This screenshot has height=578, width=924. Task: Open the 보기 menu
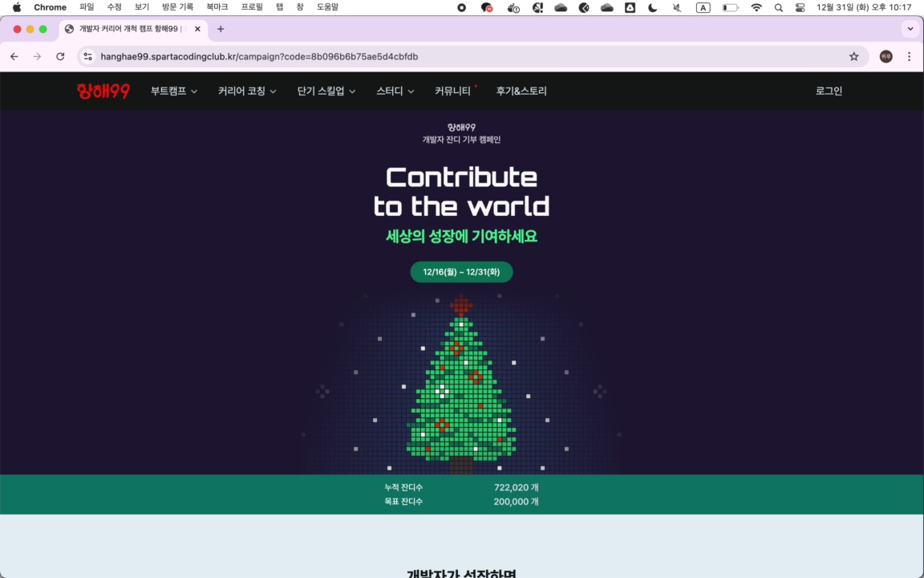click(x=142, y=8)
